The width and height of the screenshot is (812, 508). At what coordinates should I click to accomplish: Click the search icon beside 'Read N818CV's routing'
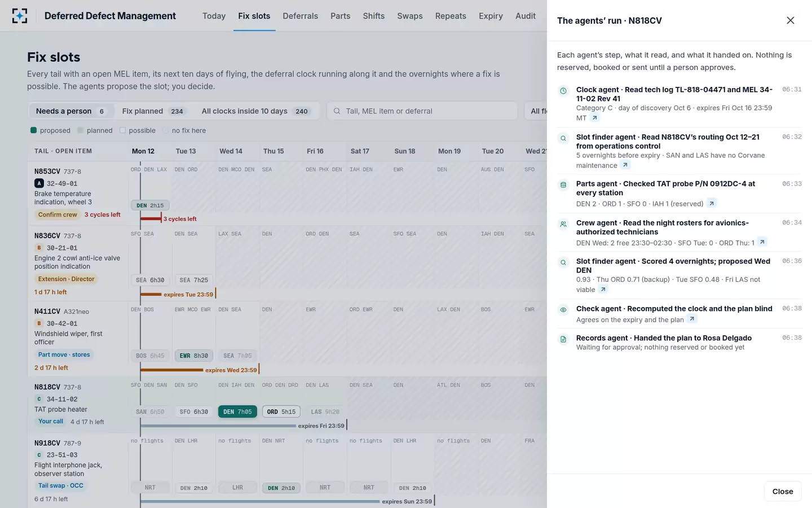point(563,138)
